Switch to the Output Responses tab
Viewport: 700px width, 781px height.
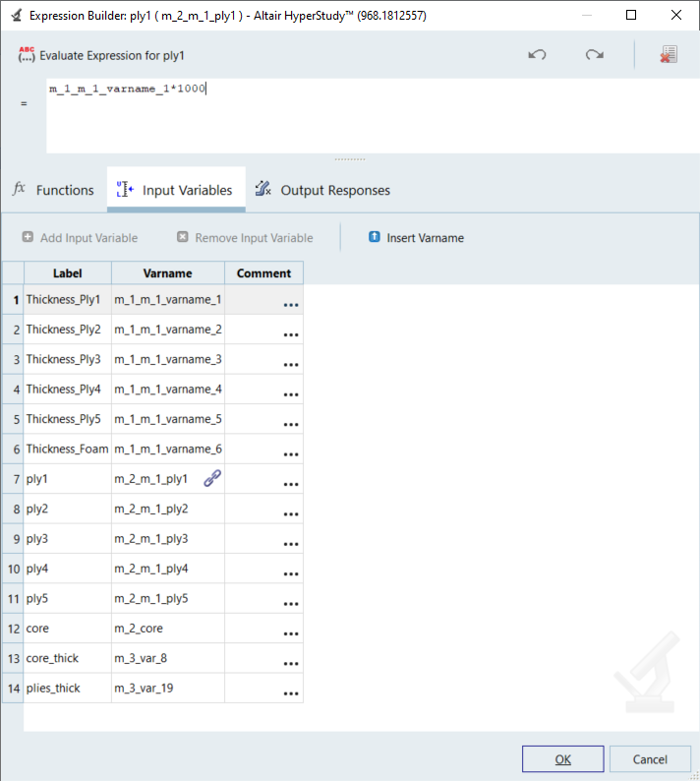323,191
